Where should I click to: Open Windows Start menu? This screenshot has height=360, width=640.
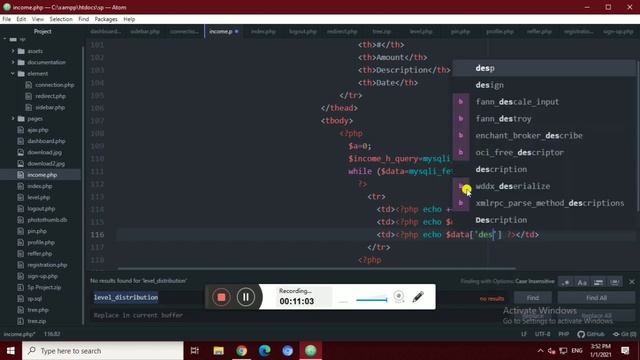click(11, 351)
